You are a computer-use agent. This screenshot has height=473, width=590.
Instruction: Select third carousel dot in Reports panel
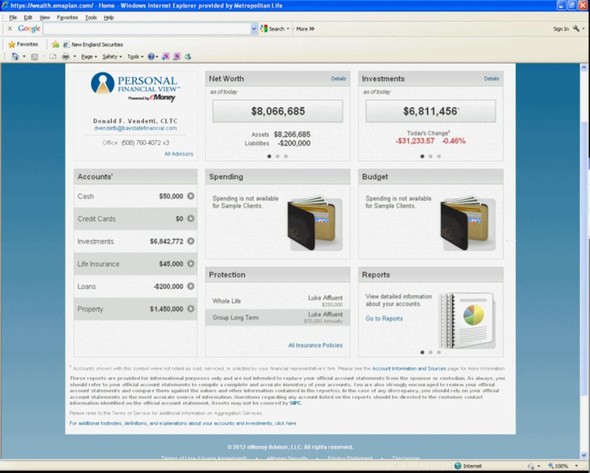[x=439, y=352]
